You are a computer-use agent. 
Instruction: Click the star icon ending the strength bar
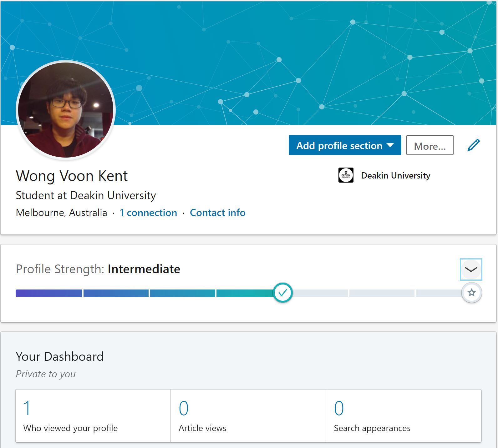pos(471,293)
